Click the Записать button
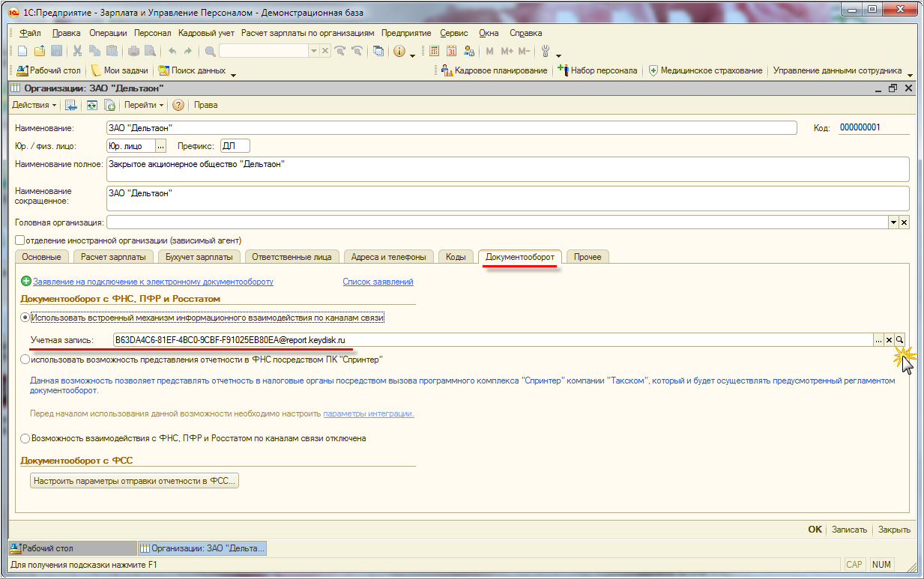924x579 pixels. click(x=850, y=530)
